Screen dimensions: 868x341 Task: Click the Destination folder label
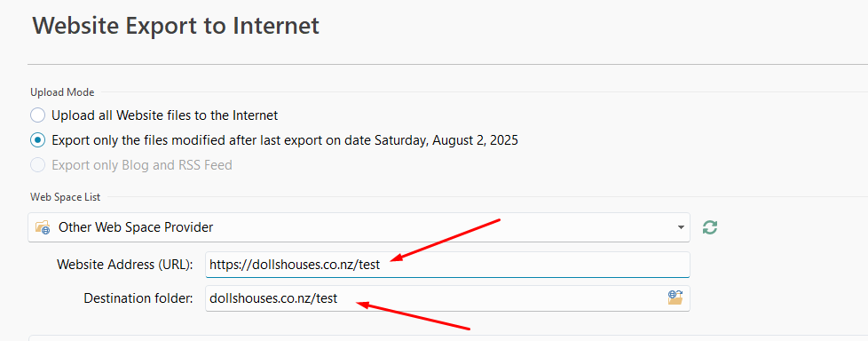[138, 298]
